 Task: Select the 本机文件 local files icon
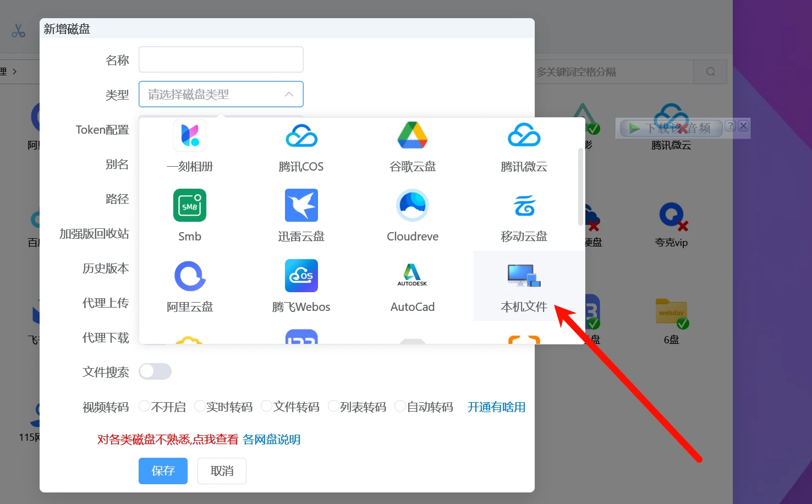click(524, 276)
